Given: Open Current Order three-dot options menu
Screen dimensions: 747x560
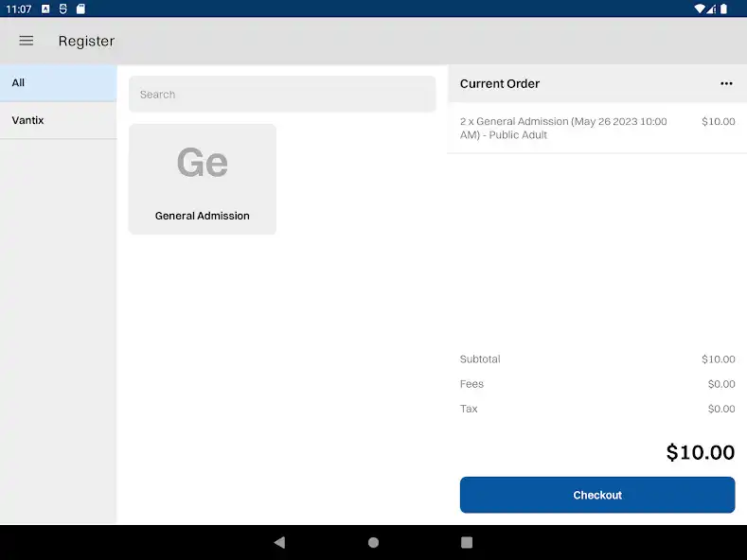Looking at the screenshot, I should coord(726,84).
